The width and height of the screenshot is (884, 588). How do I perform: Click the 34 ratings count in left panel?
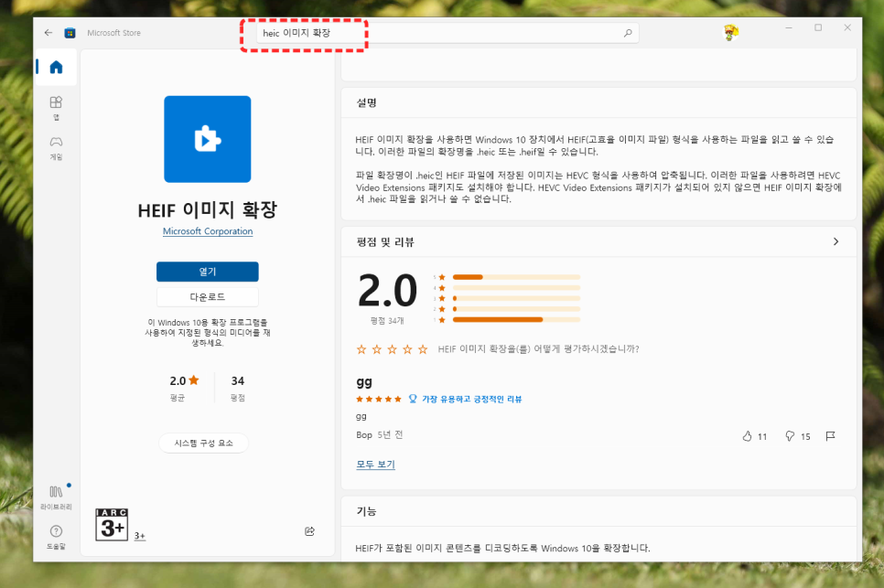[x=238, y=380]
